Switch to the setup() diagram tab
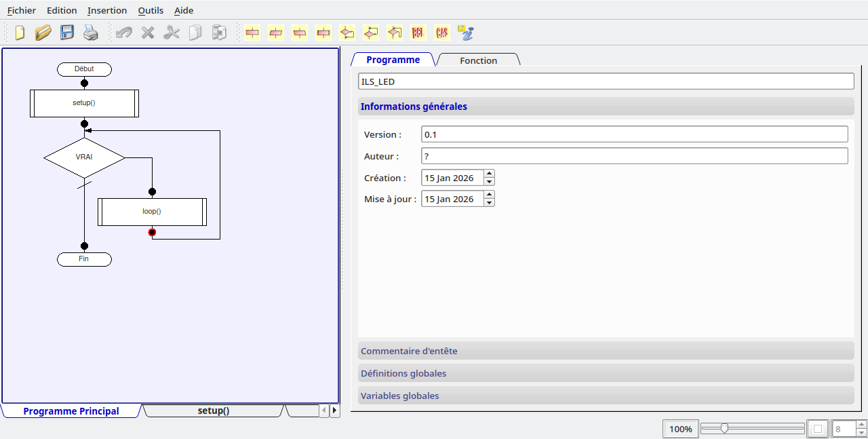Screen dimensions: 868x439 tap(214, 411)
